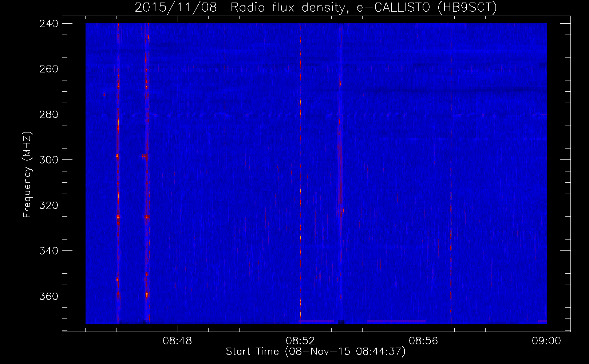Select the 320 frequency tick label
This screenshot has width=589, height=364.
click(x=48, y=205)
